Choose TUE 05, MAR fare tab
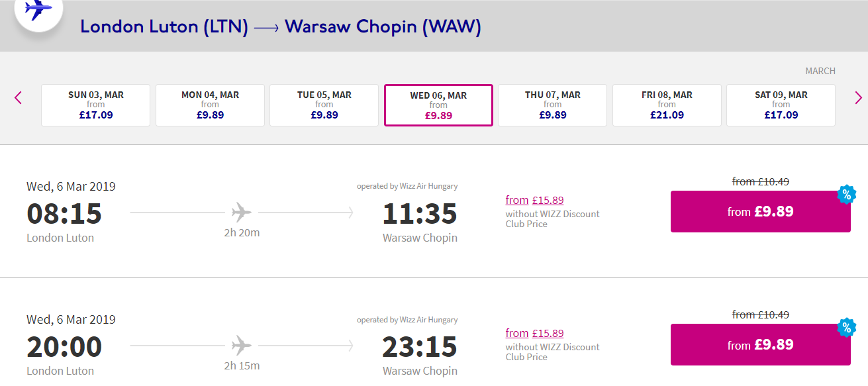Screen dimensions: 868x386 pyautogui.click(x=324, y=105)
